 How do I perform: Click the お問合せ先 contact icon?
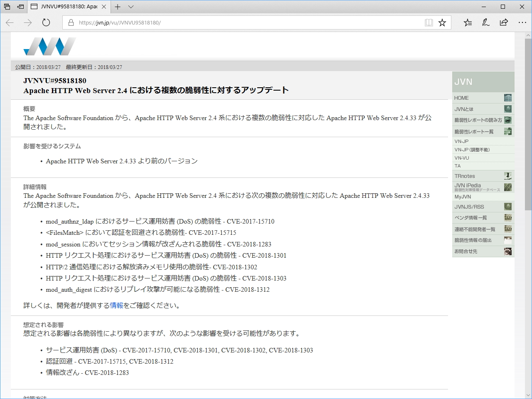pyautogui.click(x=507, y=251)
